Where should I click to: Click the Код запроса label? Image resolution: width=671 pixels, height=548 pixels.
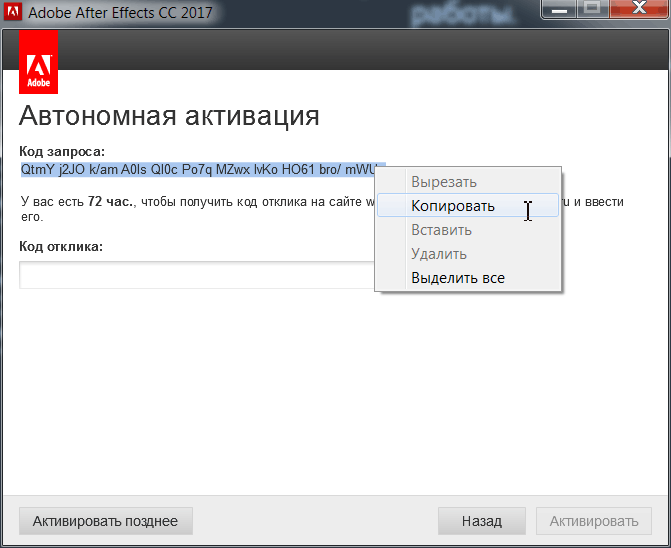click(x=62, y=151)
